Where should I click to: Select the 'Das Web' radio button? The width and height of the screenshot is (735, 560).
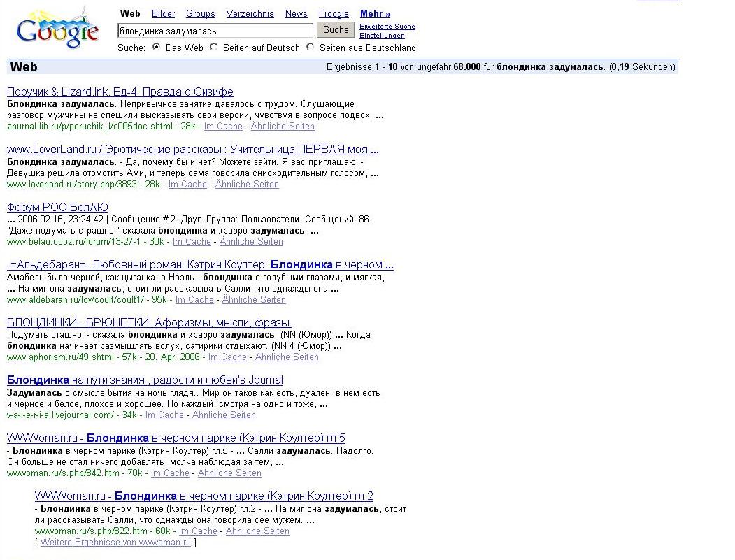(x=157, y=47)
